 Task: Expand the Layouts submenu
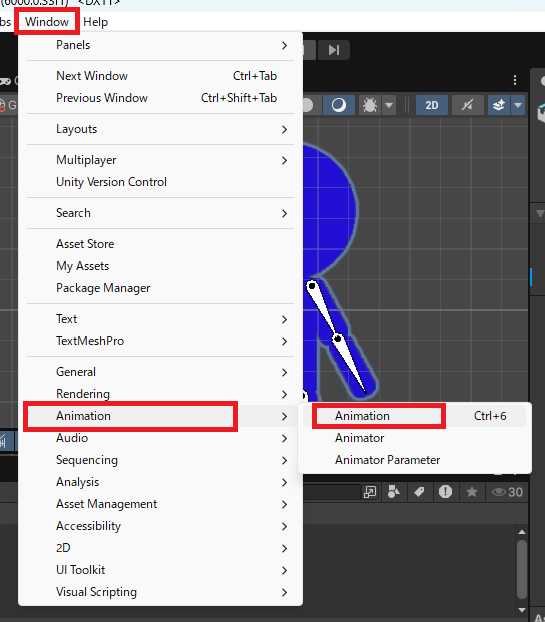click(x=160, y=129)
